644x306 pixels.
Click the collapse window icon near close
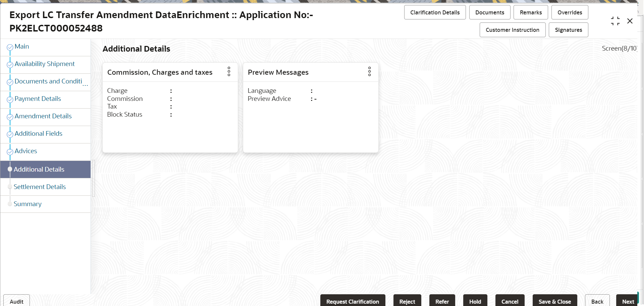615,21
